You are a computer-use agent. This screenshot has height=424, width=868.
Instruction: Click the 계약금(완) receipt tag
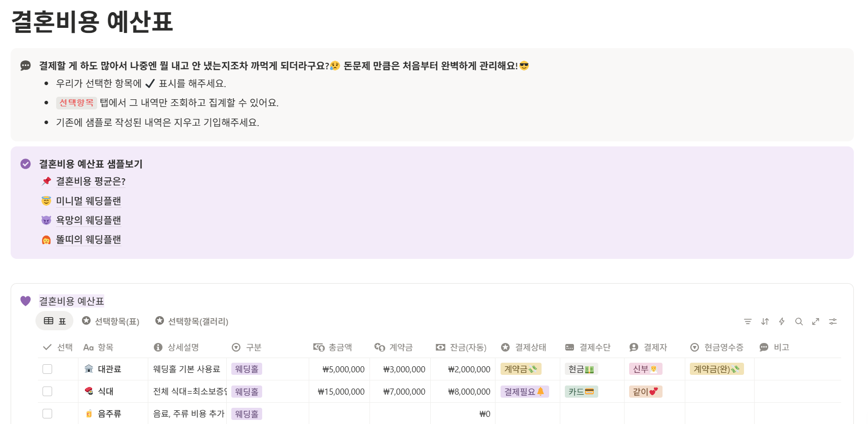tap(717, 369)
